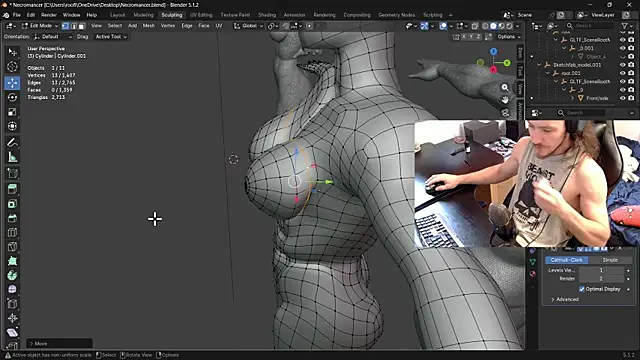The image size is (640, 360).
Task: Toggle proportional editing button
Action: [x=309, y=26]
